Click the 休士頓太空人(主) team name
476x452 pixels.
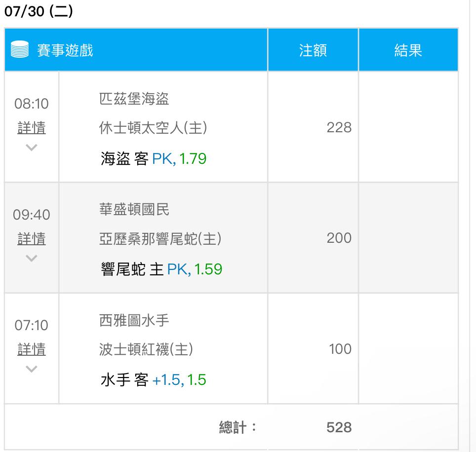pyautogui.click(x=153, y=128)
